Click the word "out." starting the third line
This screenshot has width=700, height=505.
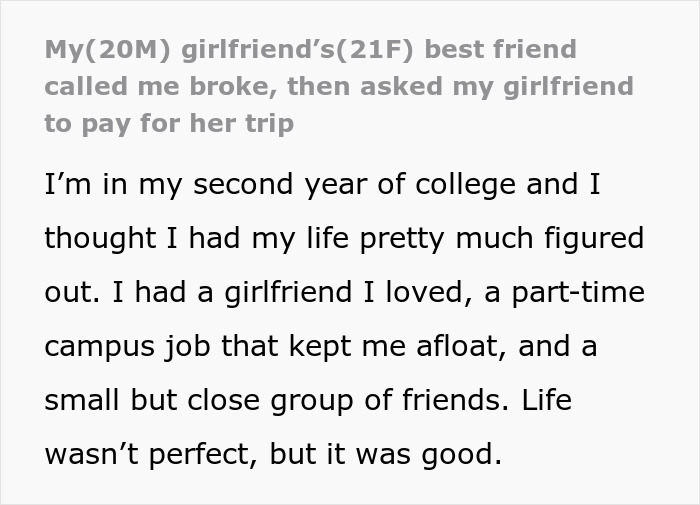coord(70,294)
